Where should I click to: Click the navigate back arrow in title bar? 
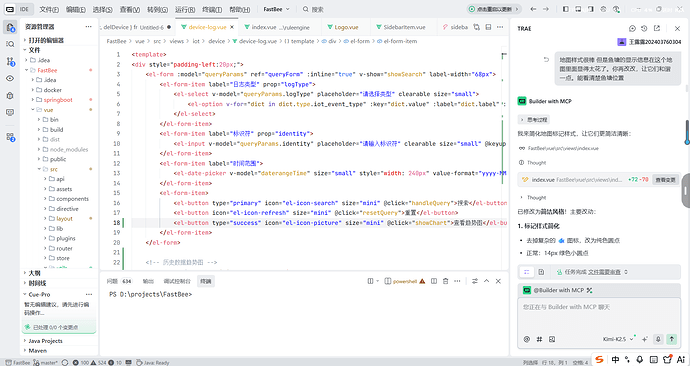533,9
